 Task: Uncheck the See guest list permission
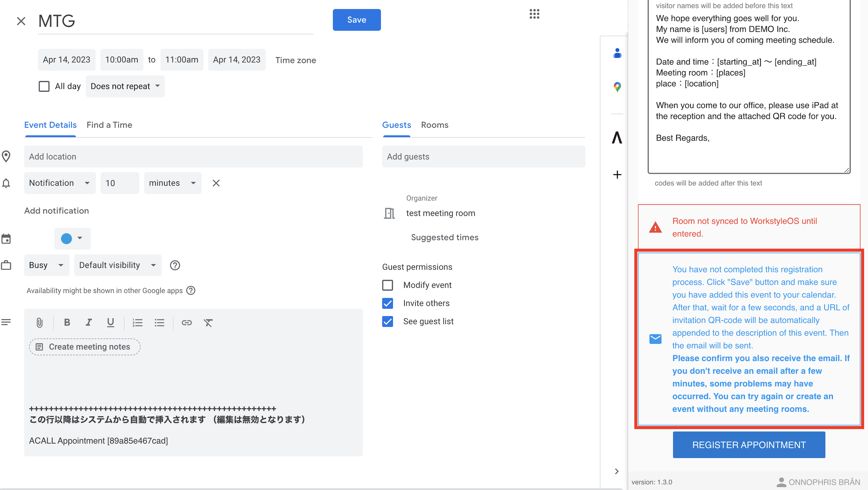pos(387,321)
